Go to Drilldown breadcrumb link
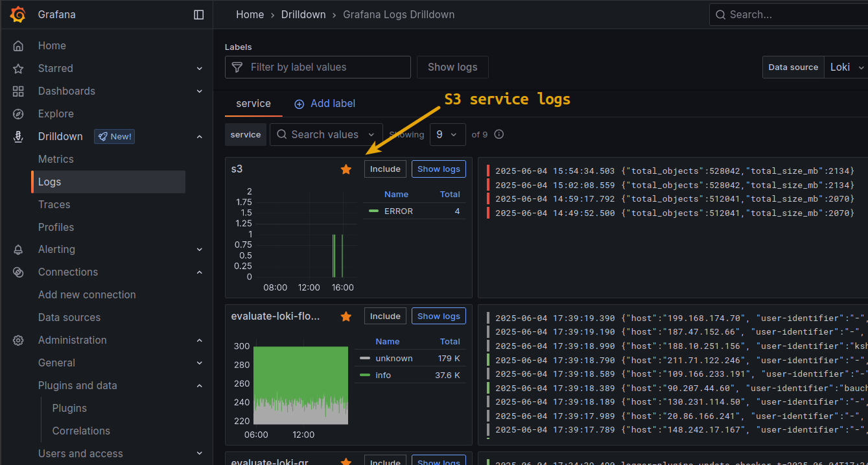The height and width of the screenshot is (465, 868). point(303,14)
